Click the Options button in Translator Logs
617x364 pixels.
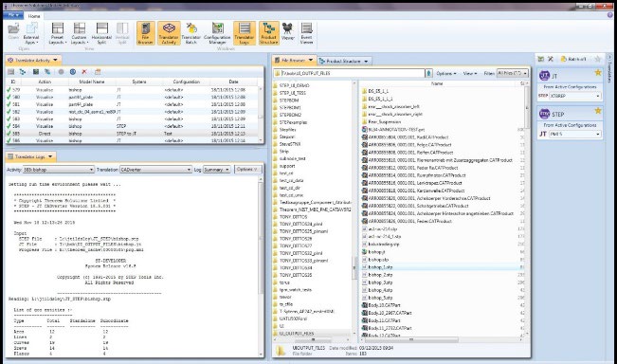[247, 170]
